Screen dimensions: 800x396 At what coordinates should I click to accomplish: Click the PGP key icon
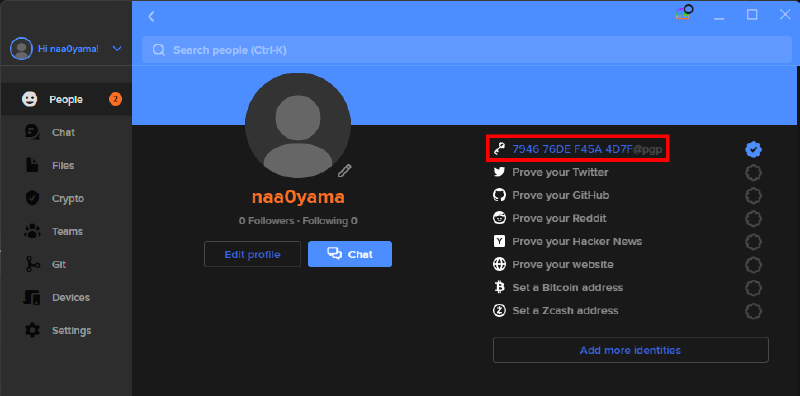[x=499, y=149]
